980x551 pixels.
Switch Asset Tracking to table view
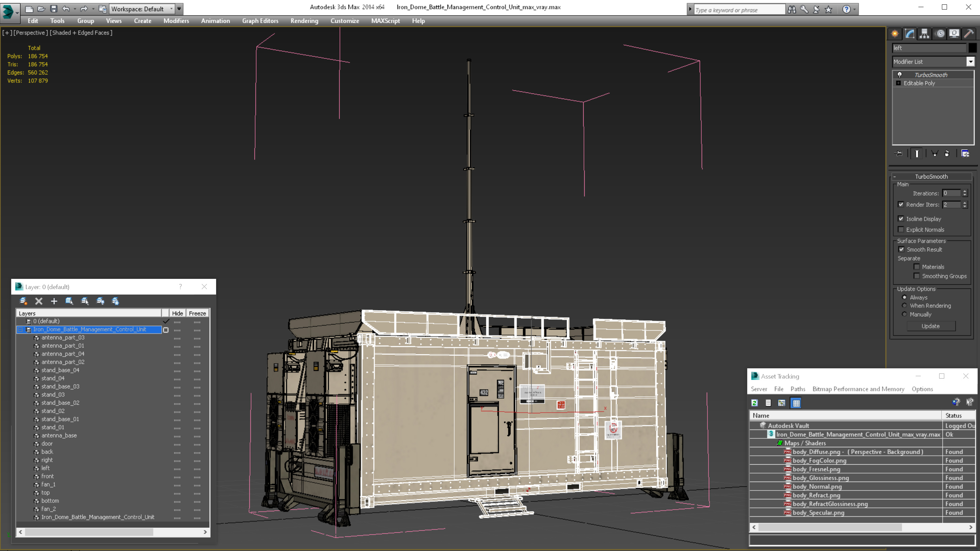[x=796, y=403]
